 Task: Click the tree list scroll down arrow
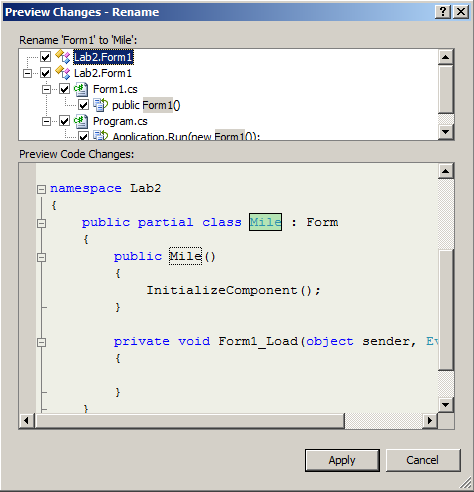click(x=446, y=132)
